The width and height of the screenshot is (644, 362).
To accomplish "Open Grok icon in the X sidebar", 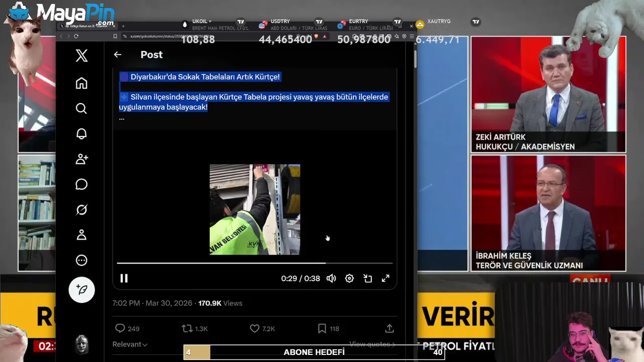I will point(82,210).
